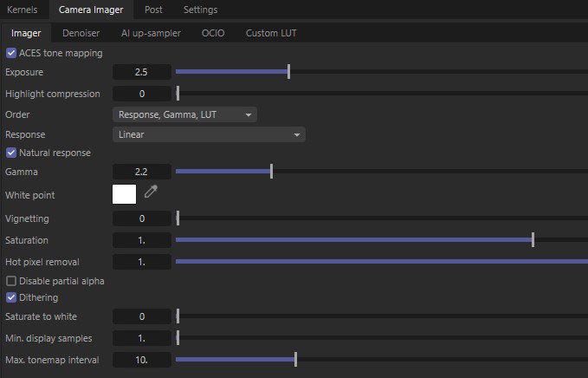Disable the Natural response checkbox
Viewport: 588px width, 378px height.
11,153
